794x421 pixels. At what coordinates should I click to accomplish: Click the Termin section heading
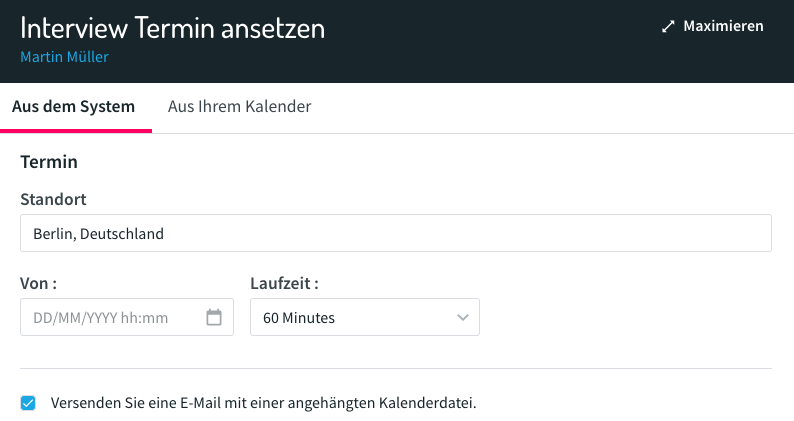49,162
